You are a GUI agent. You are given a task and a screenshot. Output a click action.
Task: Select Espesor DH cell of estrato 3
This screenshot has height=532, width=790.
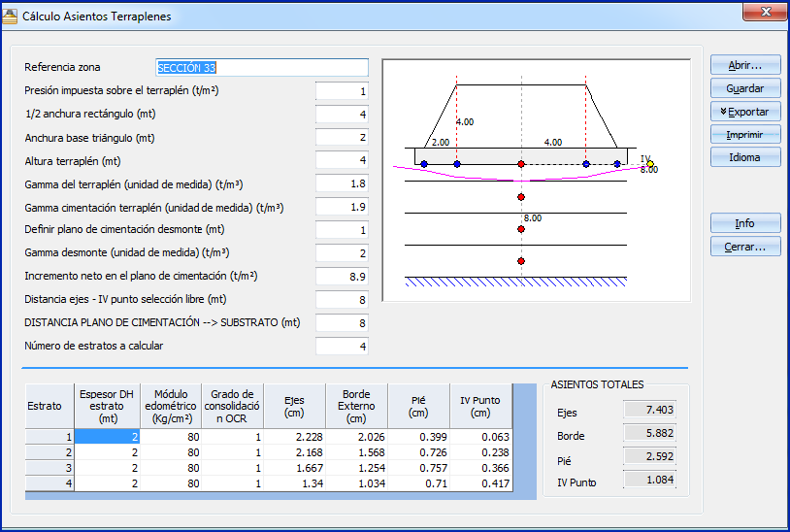click(x=107, y=468)
